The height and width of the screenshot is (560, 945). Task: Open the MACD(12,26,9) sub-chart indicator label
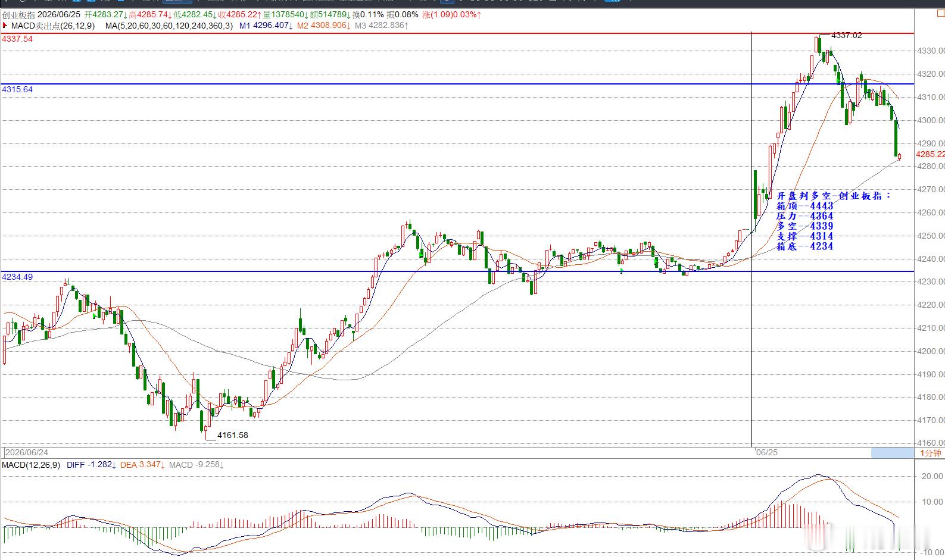[x=31, y=465]
